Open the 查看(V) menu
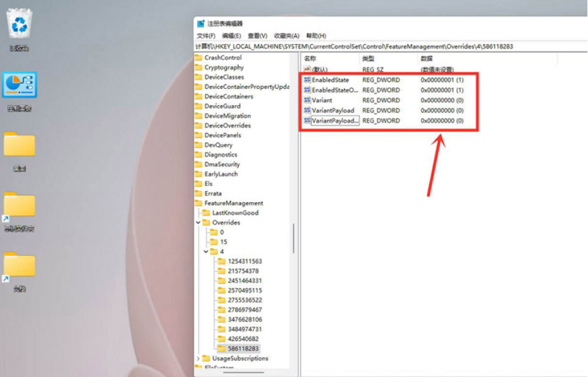Image resolution: width=588 pixels, height=377 pixels. (x=257, y=36)
